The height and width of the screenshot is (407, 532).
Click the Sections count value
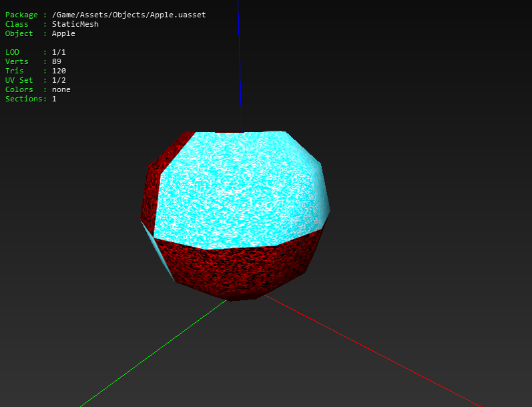[x=54, y=99]
